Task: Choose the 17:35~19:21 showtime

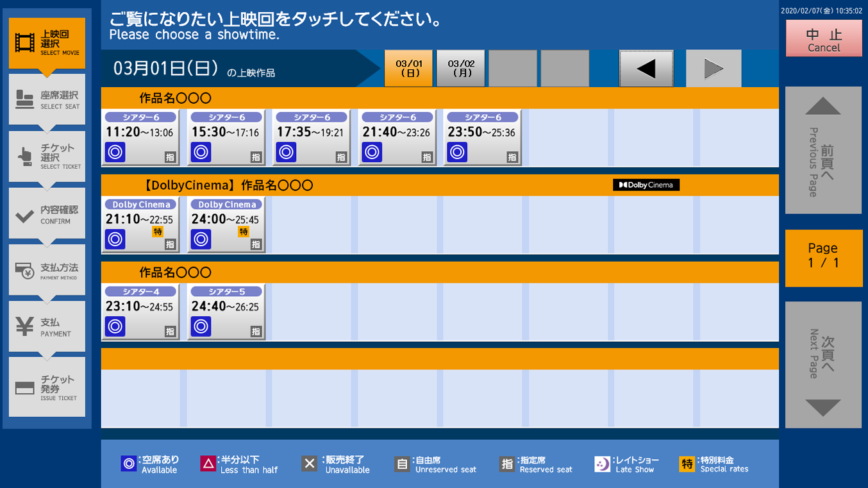Action: [x=312, y=137]
